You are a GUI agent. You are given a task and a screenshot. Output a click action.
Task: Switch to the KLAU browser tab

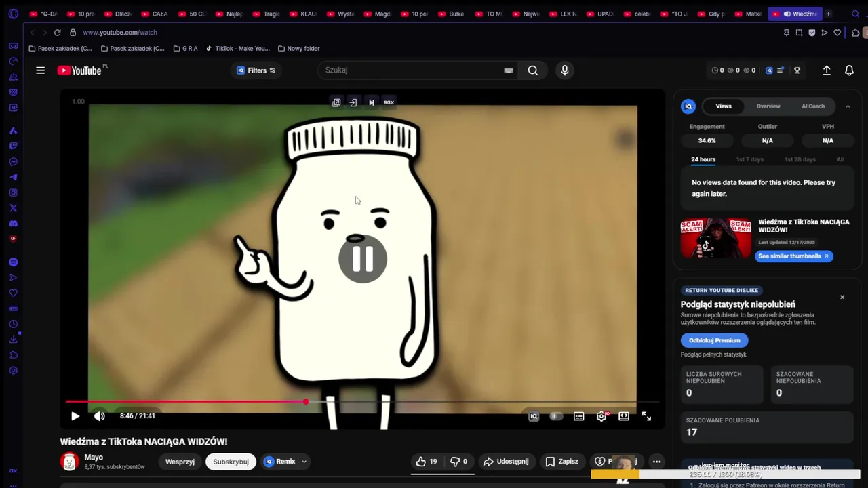point(302,14)
